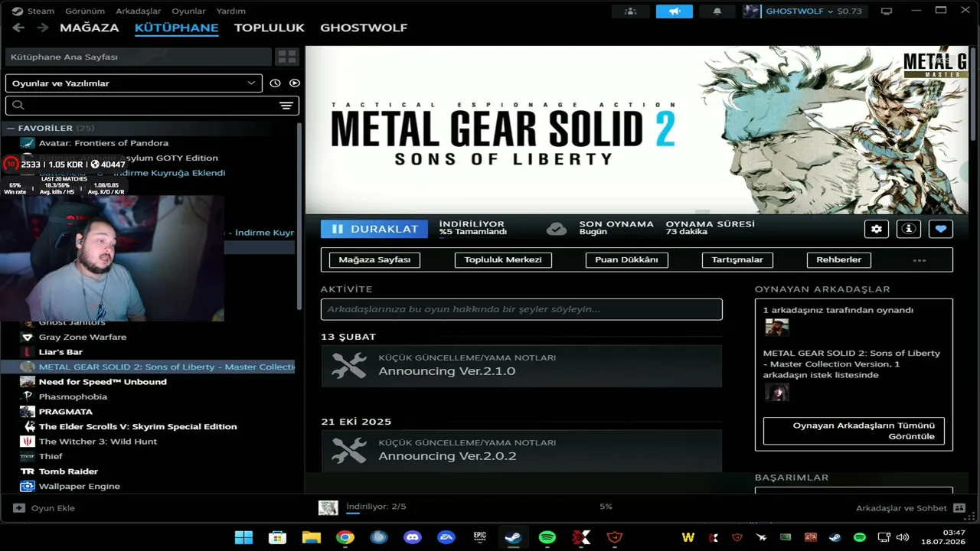This screenshot has width=980, height=551.
Task: Open Google Chrome from the taskbar
Action: click(x=345, y=537)
